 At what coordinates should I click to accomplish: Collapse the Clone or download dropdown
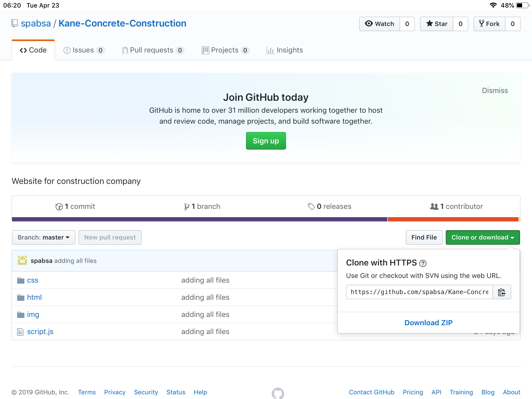(483, 237)
